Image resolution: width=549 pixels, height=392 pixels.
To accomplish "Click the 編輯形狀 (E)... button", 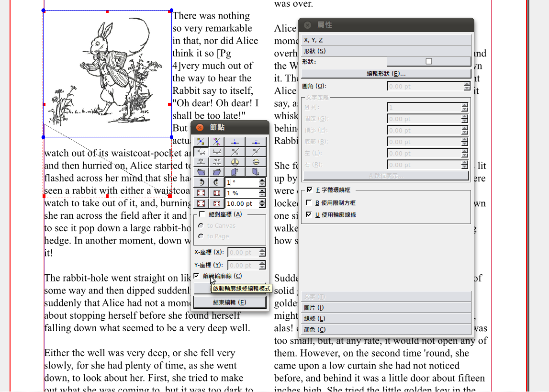I will tap(386, 74).
